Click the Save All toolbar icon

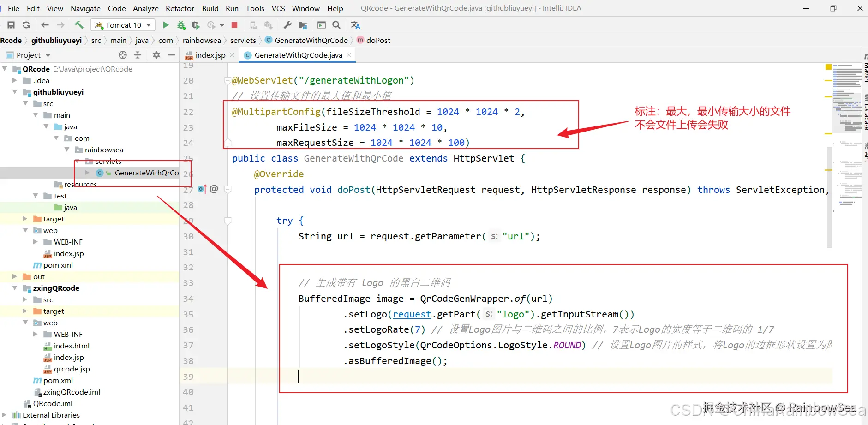11,25
